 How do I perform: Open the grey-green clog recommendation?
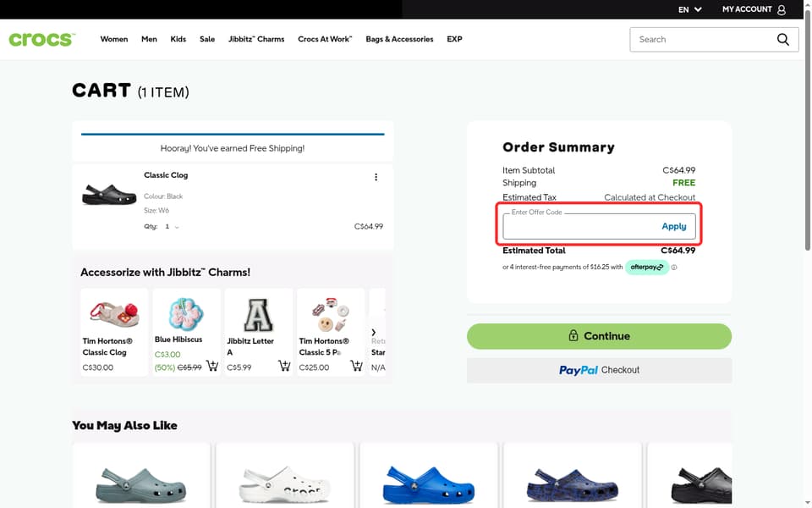(x=141, y=483)
